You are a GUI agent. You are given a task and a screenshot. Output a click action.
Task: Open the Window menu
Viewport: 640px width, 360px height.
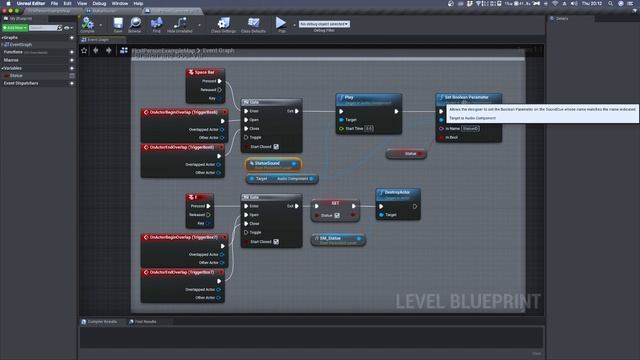click(120, 3)
